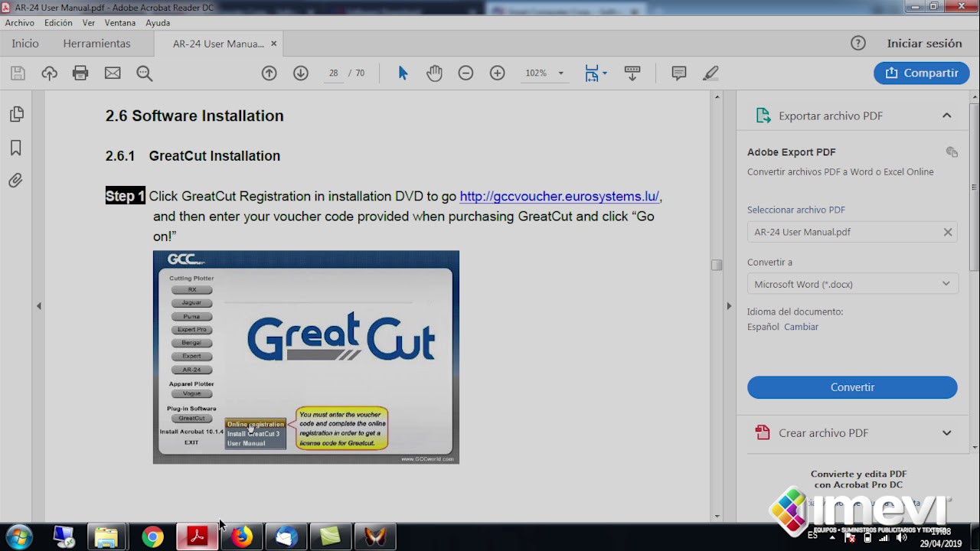Image resolution: width=980 pixels, height=551 pixels.
Task: Click the Cambiar language link
Action: 801,327
